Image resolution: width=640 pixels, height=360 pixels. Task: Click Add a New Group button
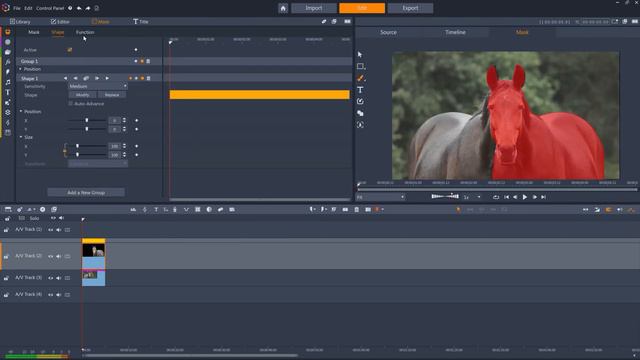86,192
